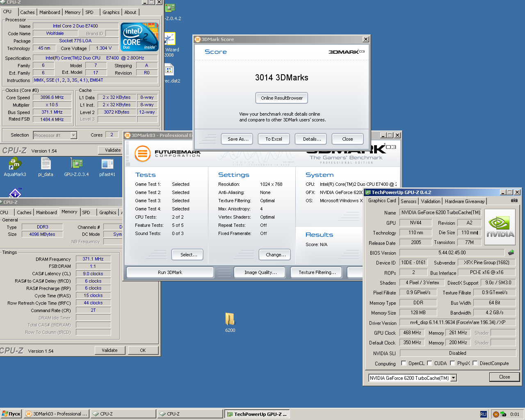This screenshot has width=525, height=420.
Task: Click Close in 3DMark Score dialog
Action: (x=347, y=139)
